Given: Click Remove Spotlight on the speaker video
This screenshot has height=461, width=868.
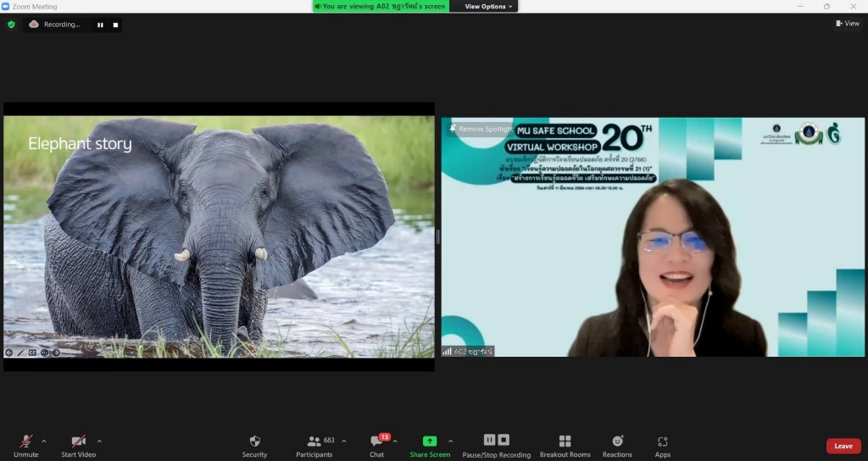Looking at the screenshot, I should point(481,129).
